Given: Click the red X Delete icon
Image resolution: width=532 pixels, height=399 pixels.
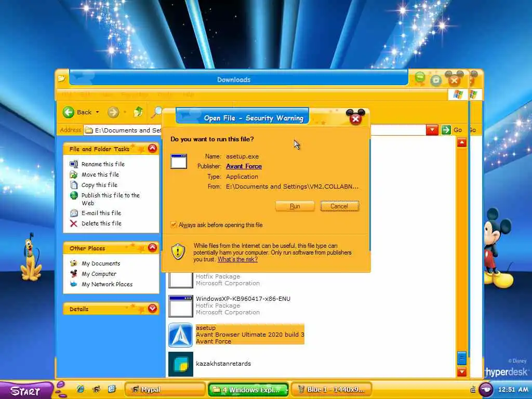Looking at the screenshot, I should (x=74, y=223).
